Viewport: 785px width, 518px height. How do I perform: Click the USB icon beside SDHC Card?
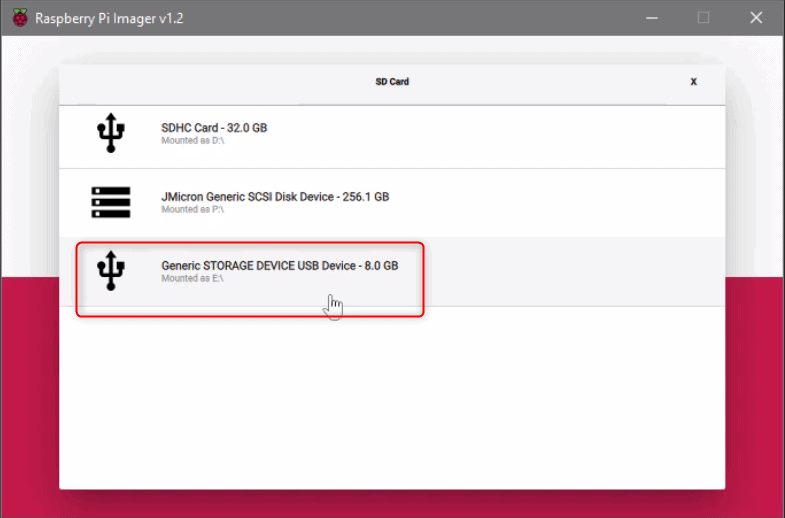(111, 133)
